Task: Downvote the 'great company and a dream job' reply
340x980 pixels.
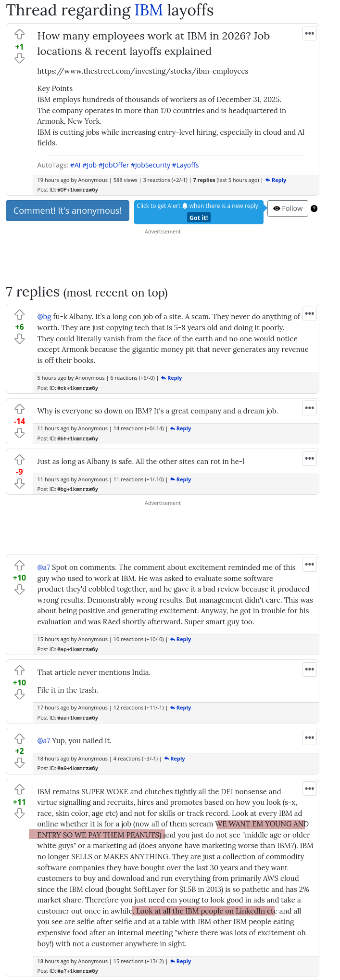Action: click(x=19, y=433)
